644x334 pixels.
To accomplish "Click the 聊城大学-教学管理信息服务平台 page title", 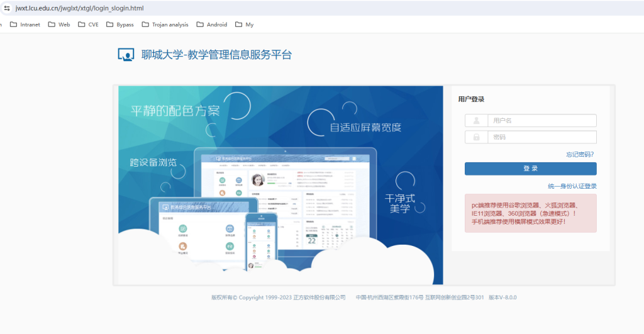I will pyautogui.click(x=216, y=55).
